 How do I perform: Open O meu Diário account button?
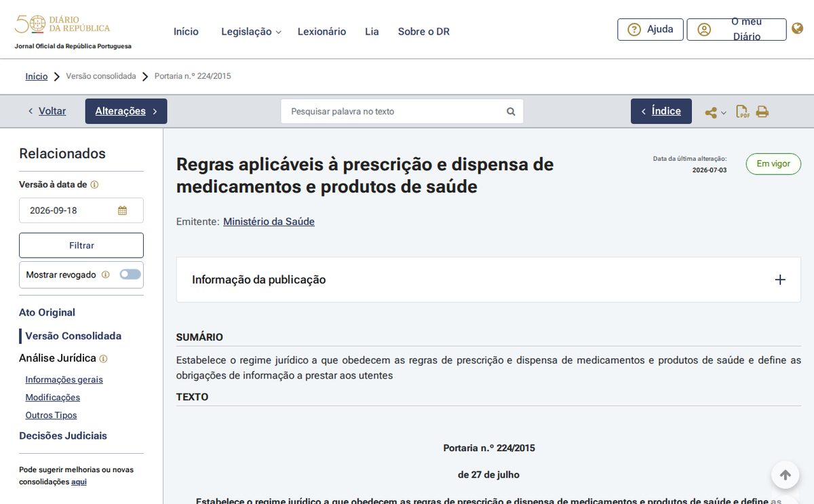pos(737,29)
